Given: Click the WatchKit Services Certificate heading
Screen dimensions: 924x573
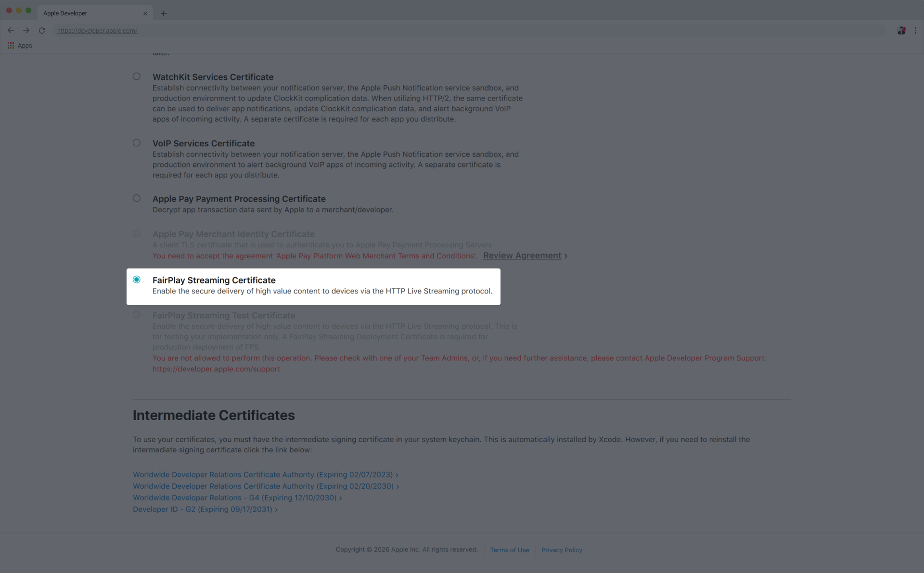Looking at the screenshot, I should pyautogui.click(x=213, y=77).
